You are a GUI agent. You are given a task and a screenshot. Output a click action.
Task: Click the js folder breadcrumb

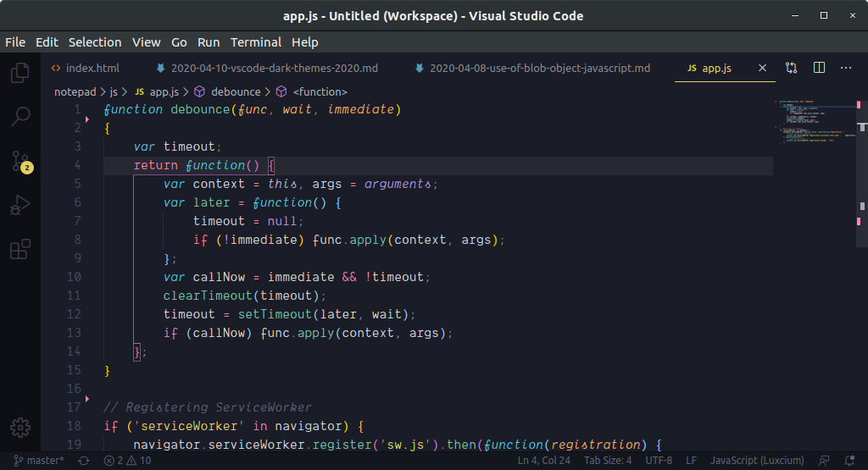pos(114,91)
